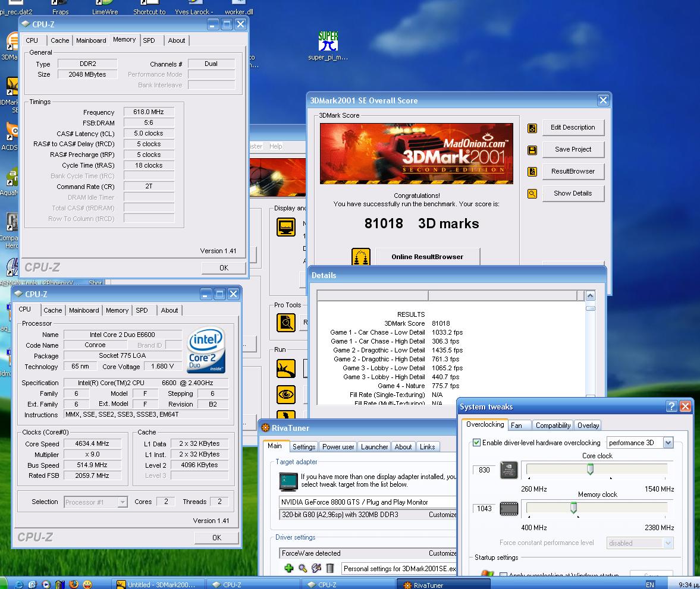Open the Overlay tab in System tweaks
The width and height of the screenshot is (700, 589).
coord(588,426)
